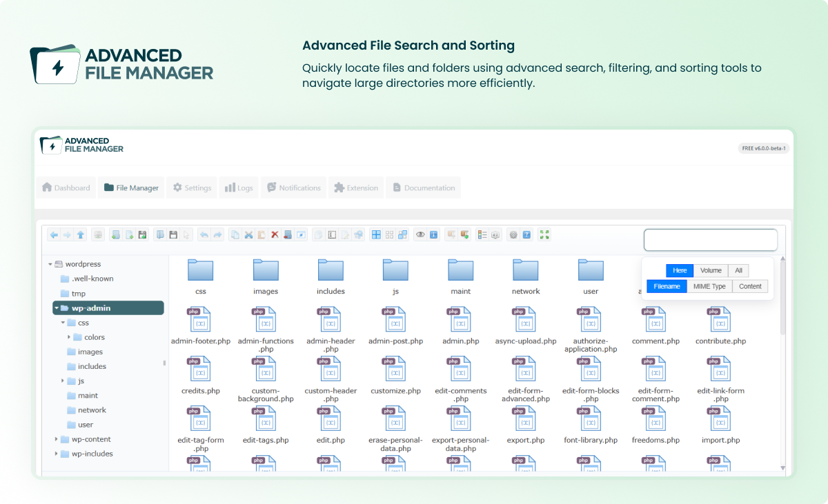The width and height of the screenshot is (828, 504).
Task: Click the list View toggle icon
Action: pos(482,235)
